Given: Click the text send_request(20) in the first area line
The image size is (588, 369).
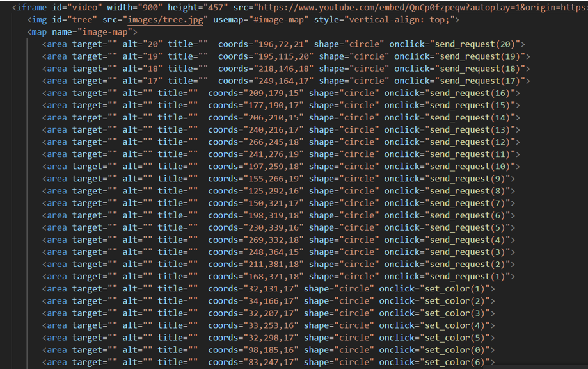Looking at the screenshot, I should [475, 44].
